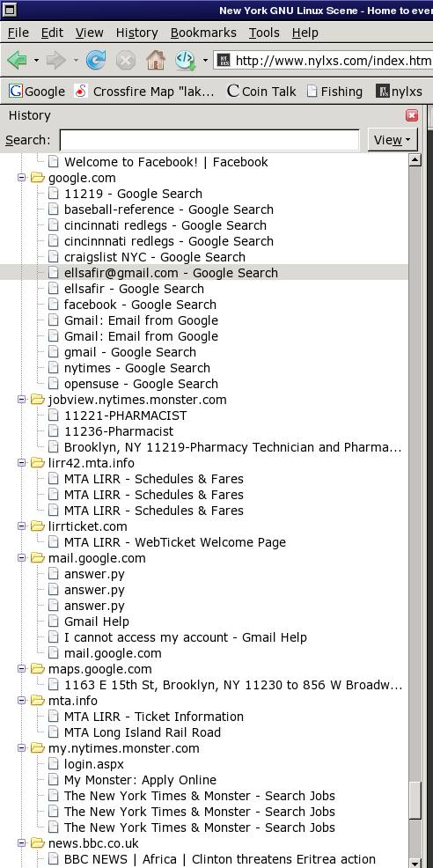Click the Forward arrow icon
The width and height of the screenshot is (433, 868).
[x=56, y=60]
